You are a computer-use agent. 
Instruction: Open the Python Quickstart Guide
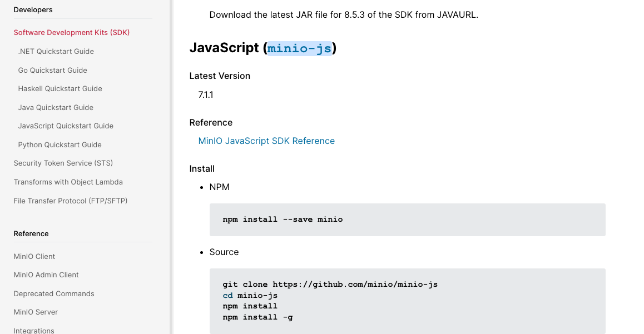point(60,145)
